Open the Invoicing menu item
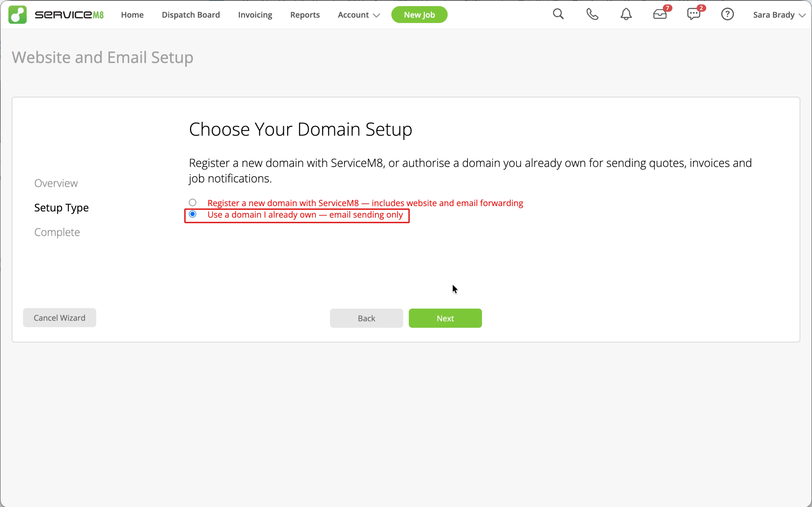Image resolution: width=812 pixels, height=507 pixels. (x=255, y=15)
